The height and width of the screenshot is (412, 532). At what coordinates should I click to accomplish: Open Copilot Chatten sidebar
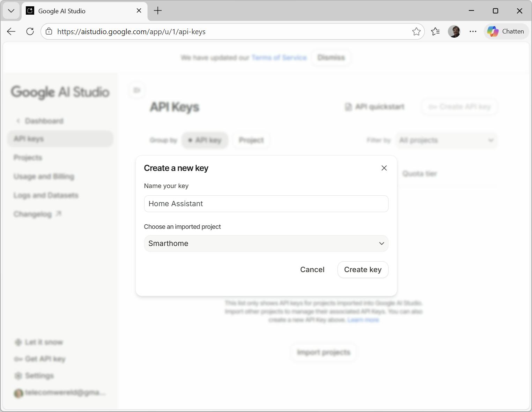[x=506, y=31]
